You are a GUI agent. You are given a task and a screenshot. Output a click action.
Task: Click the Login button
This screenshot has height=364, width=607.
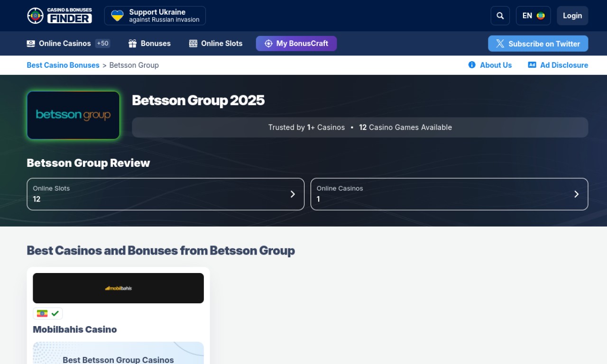tap(572, 16)
